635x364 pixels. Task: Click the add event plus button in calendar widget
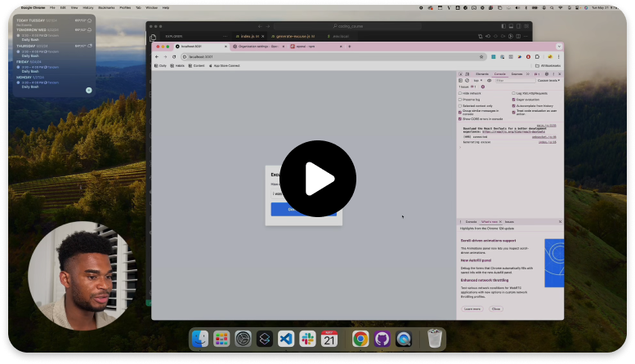point(89,91)
